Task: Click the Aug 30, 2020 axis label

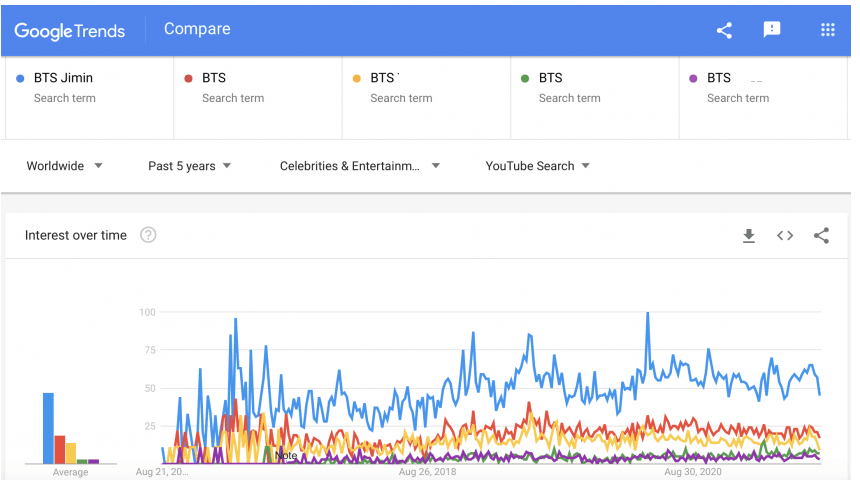Action: click(x=693, y=472)
